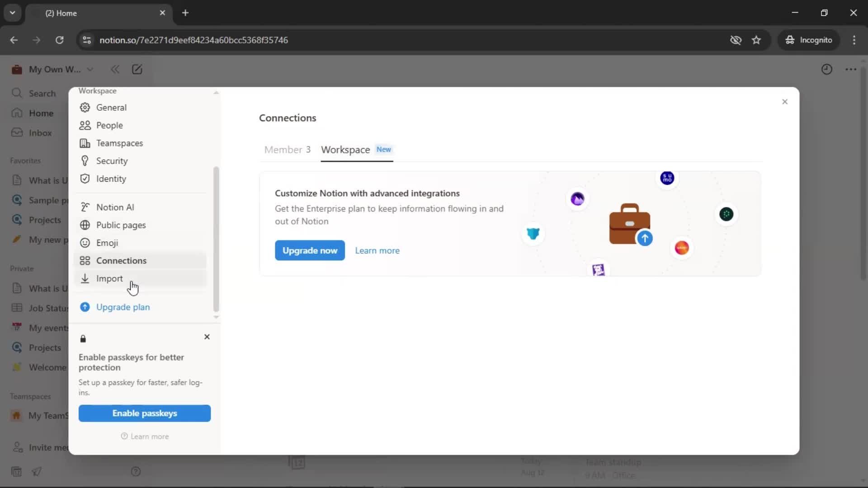Open the Updates clock icon
This screenshot has height=488, width=868.
pyautogui.click(x=826, y=69)
